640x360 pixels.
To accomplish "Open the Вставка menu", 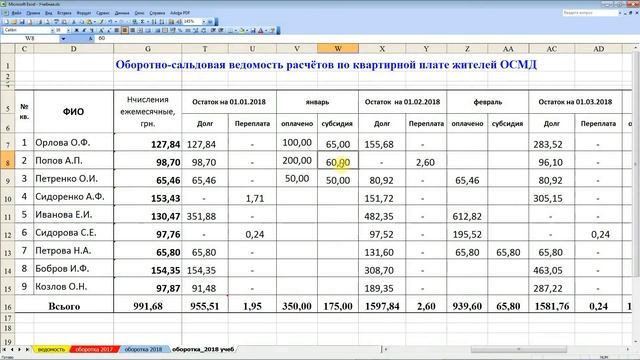I will click(64, 13).
